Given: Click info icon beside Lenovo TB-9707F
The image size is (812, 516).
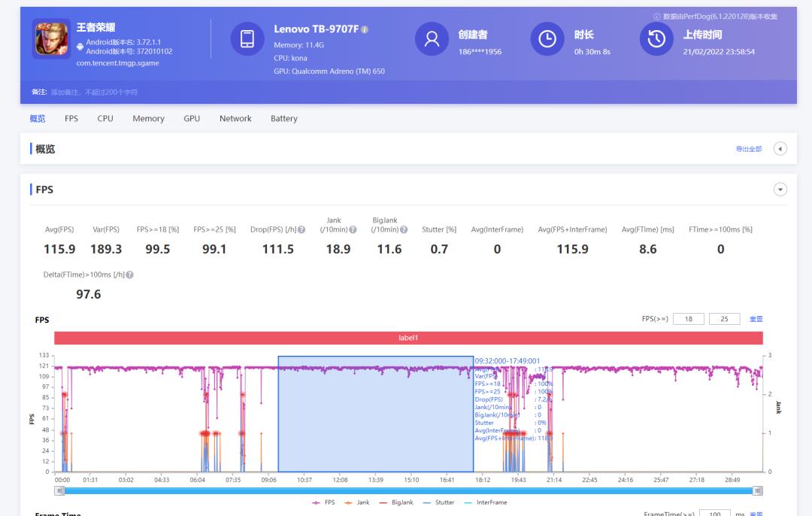Looking at the screenshot, I should click(365, 29).
